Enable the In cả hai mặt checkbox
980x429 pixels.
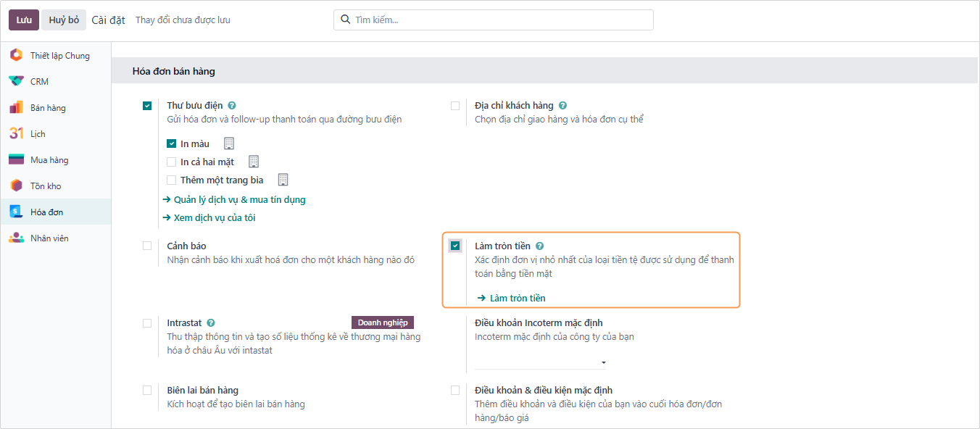[172, 162]
